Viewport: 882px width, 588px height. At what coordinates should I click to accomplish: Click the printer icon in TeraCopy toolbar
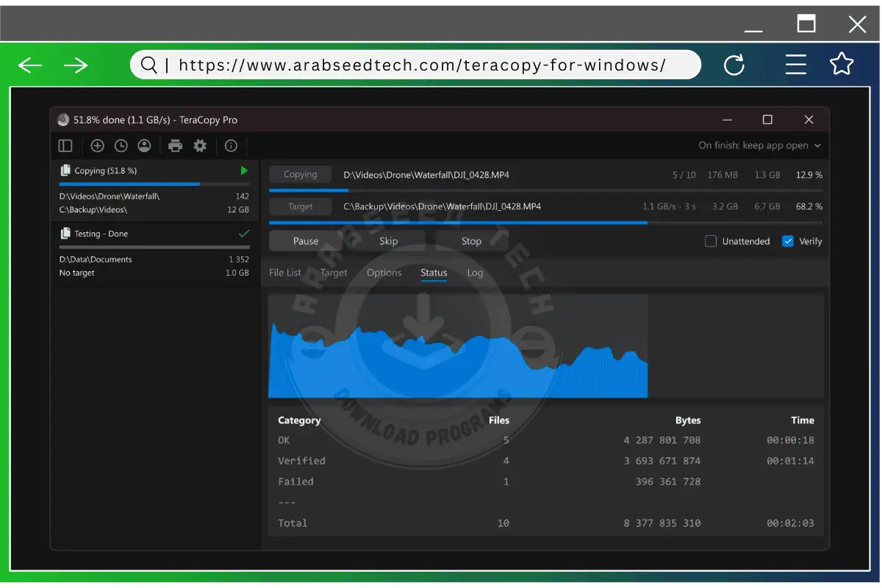click(x=175, y=146)
